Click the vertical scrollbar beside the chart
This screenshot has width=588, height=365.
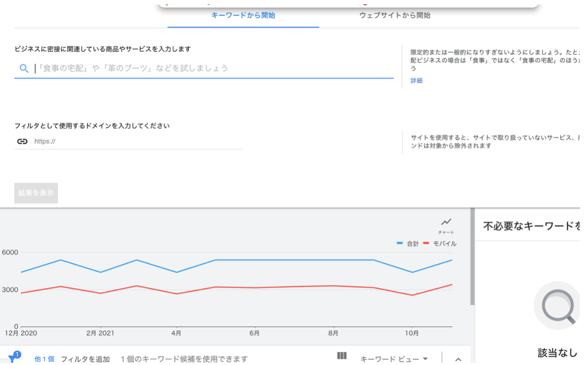coord(472,257)
